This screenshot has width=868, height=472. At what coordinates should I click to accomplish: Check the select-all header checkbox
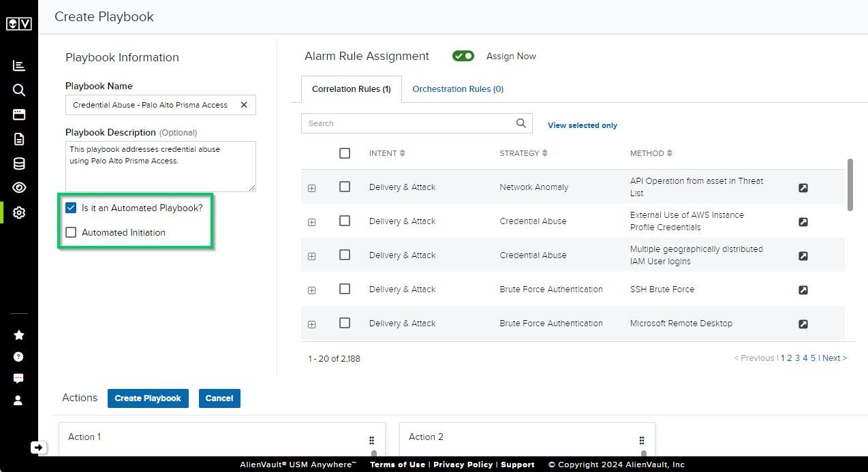coord(345,153)
